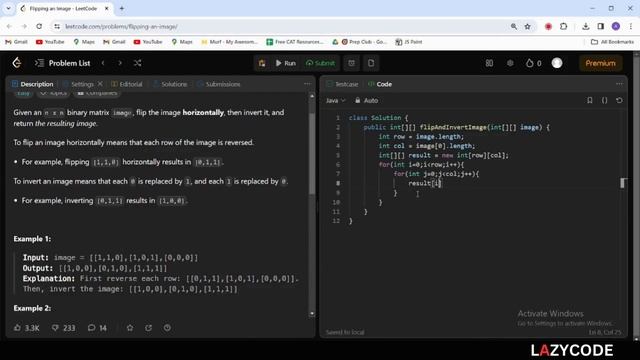640x360 pixels.
Task: Click the bookmark icon in the editor
Action: [589, 100]
